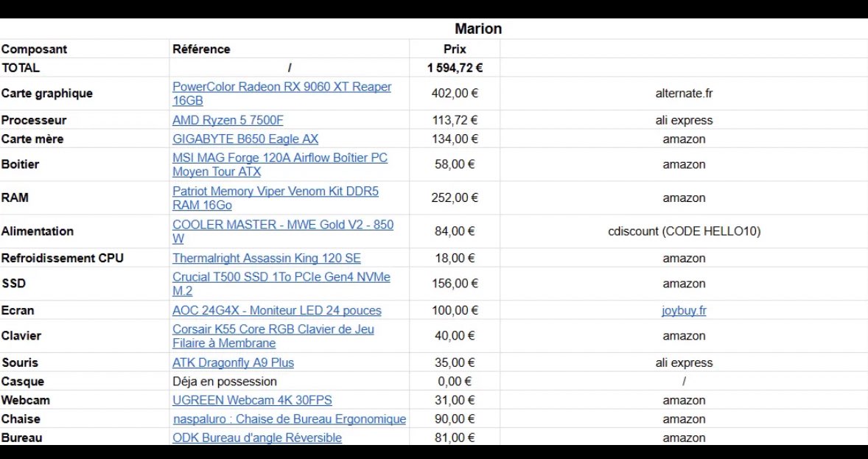The height and width of the screenshot is (459, 868).
Task: Open the COOLER MASTER MWE Gold V2 link
Action: pyautogui.click(x=283, y=231)
